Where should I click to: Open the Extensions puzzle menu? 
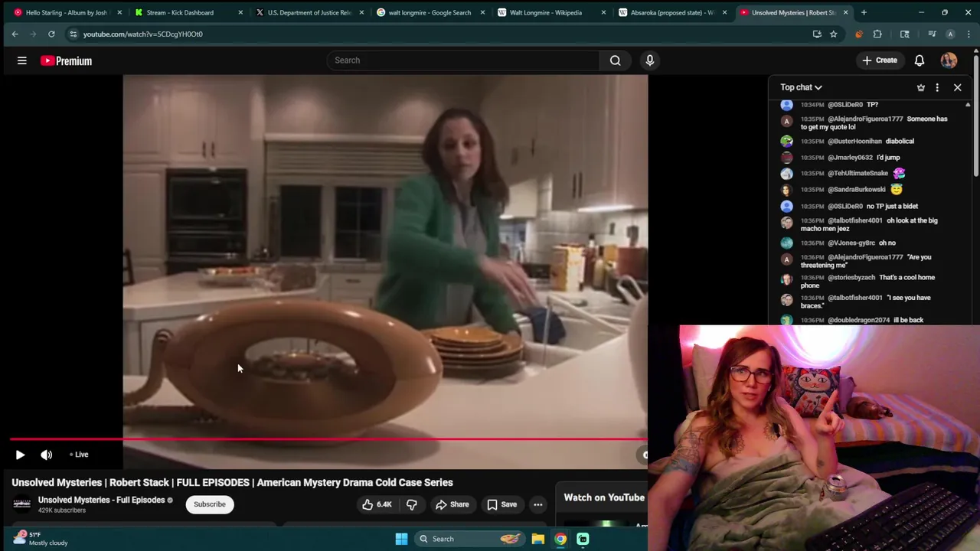(877, 34)
